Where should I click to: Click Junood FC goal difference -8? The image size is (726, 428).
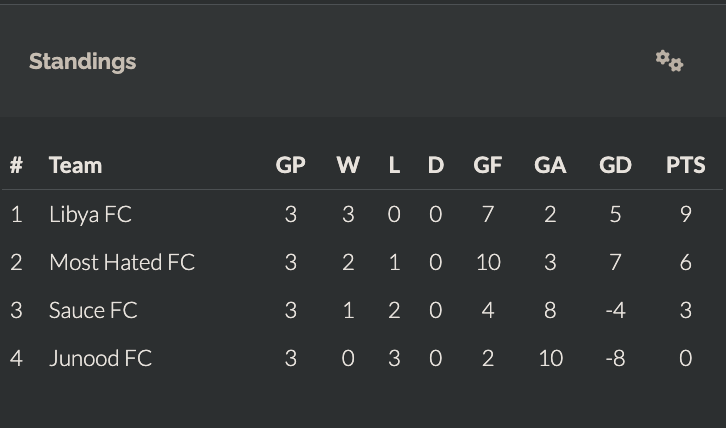[615, 358]
